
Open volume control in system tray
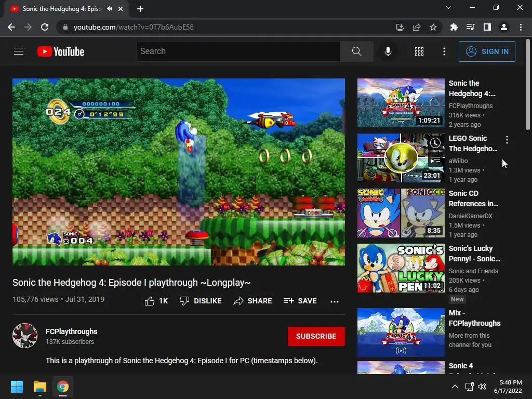coord(482,387)
